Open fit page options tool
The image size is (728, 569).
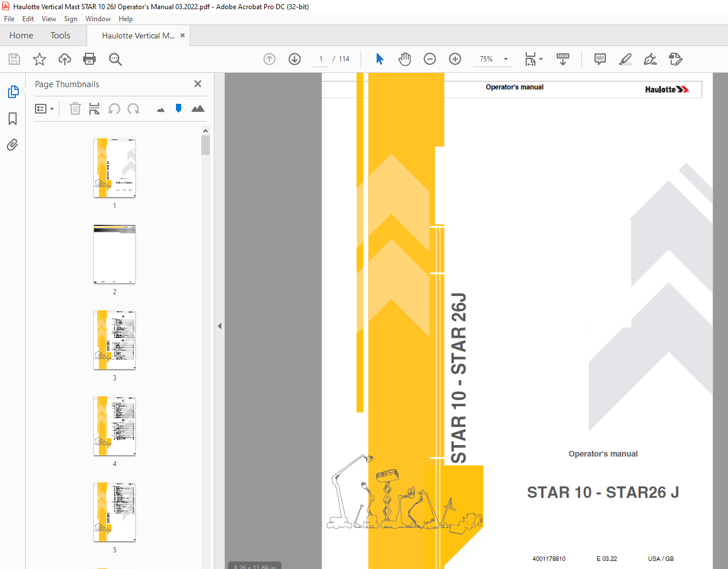click(x=530, y=59)
